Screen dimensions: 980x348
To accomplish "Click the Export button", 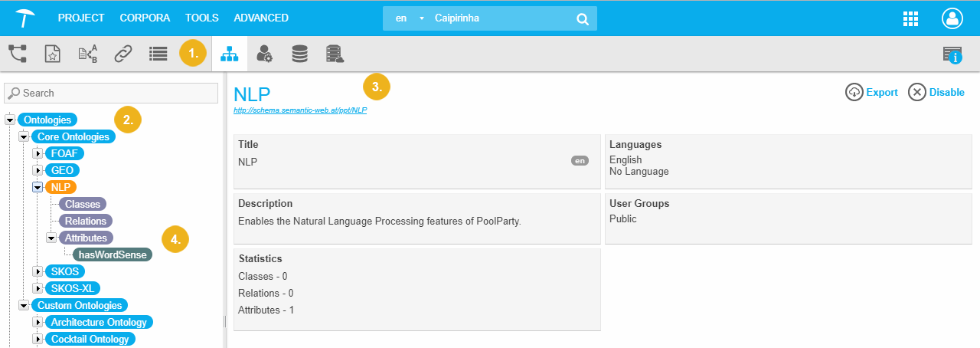I will pyautogui.click(x=871, y=92).
